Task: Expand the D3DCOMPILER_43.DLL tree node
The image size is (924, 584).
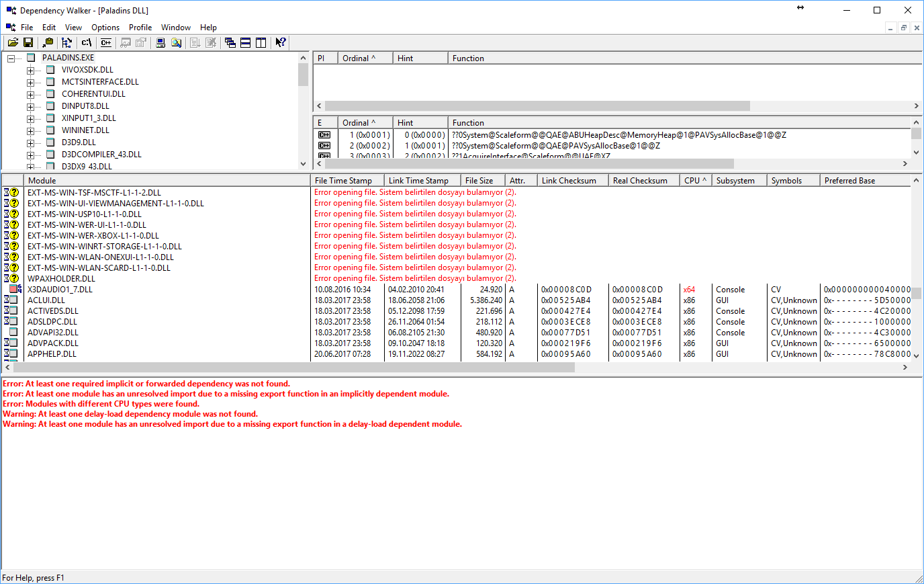Action: point(30,155)
